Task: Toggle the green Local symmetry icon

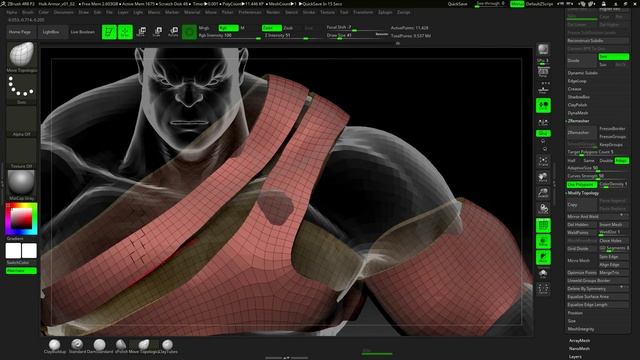Action: pyautogui.click(x=543, y=105)
